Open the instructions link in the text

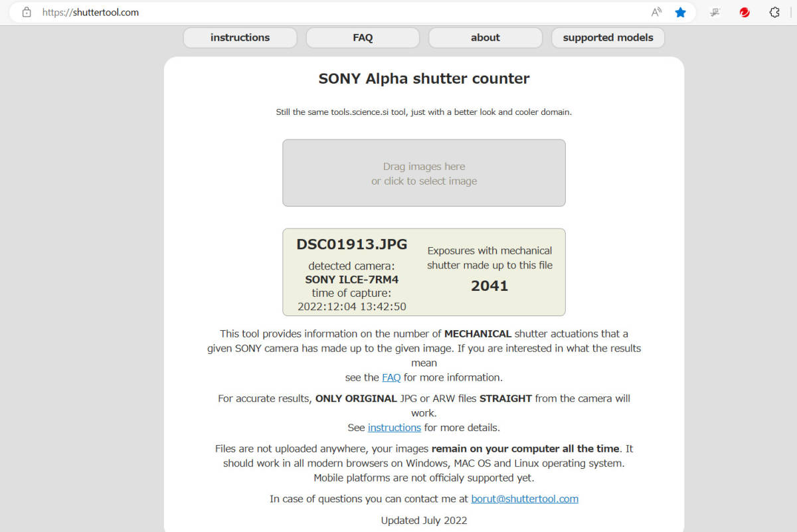pos(395,428)
